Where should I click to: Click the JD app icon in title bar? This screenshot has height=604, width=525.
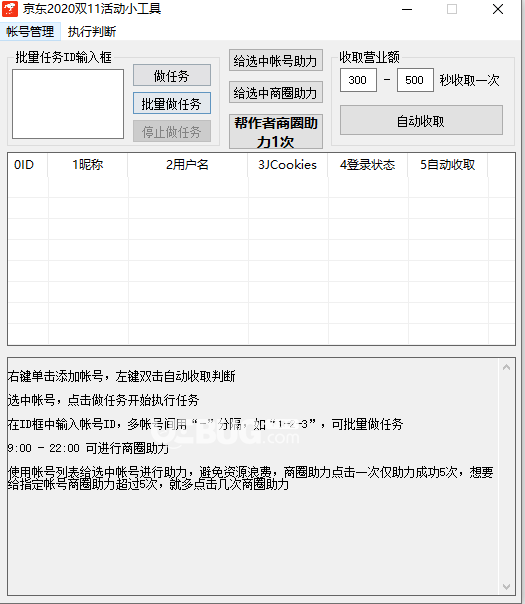[10, 9]
